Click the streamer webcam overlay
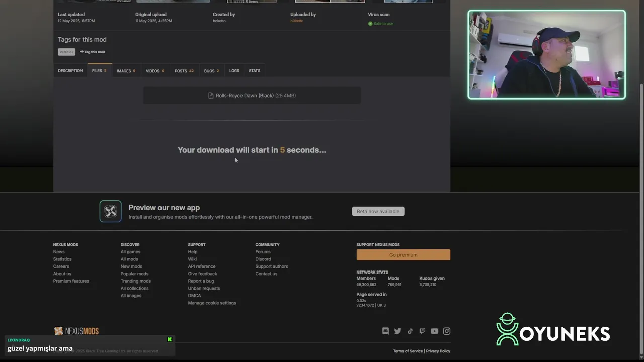Viewport: 644px width, 362px height. (547, 54)
